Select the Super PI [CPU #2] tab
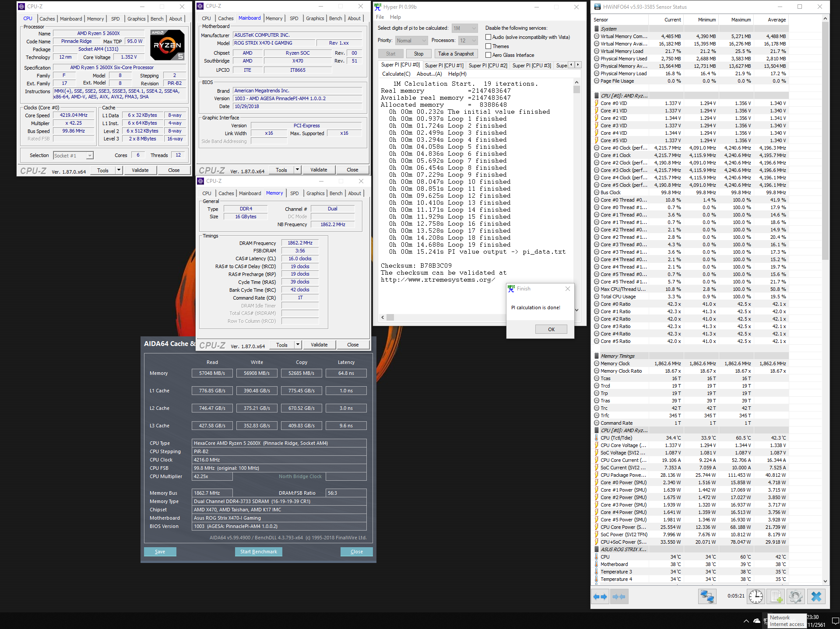Screen dimensions: 840x629 pos(488,66)
